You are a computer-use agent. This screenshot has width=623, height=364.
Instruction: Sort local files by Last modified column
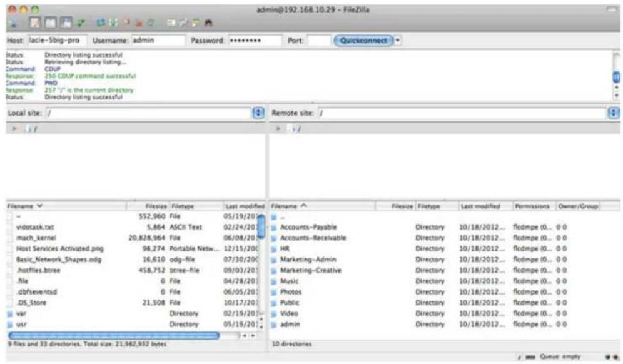click(245, 206)
